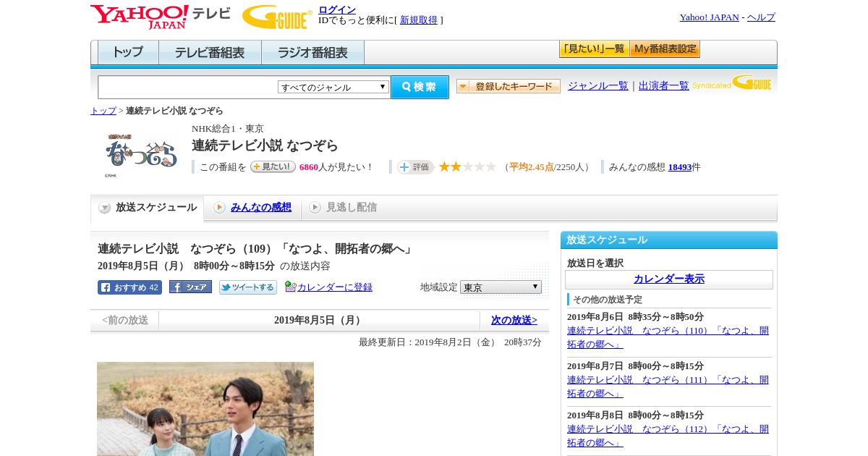
Task: Click the なつぞら program logo thumbnail
Action: pos(141,154)
